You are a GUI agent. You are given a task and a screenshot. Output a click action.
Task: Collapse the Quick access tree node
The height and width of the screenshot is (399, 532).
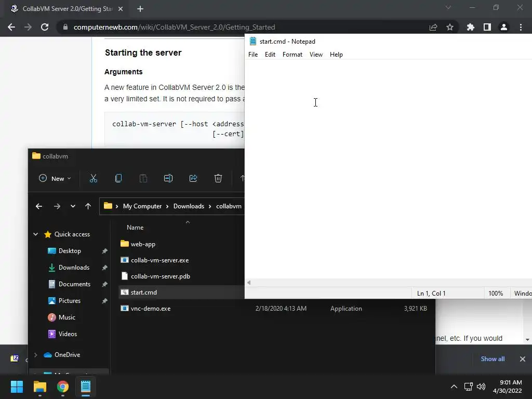click(36, 234)
